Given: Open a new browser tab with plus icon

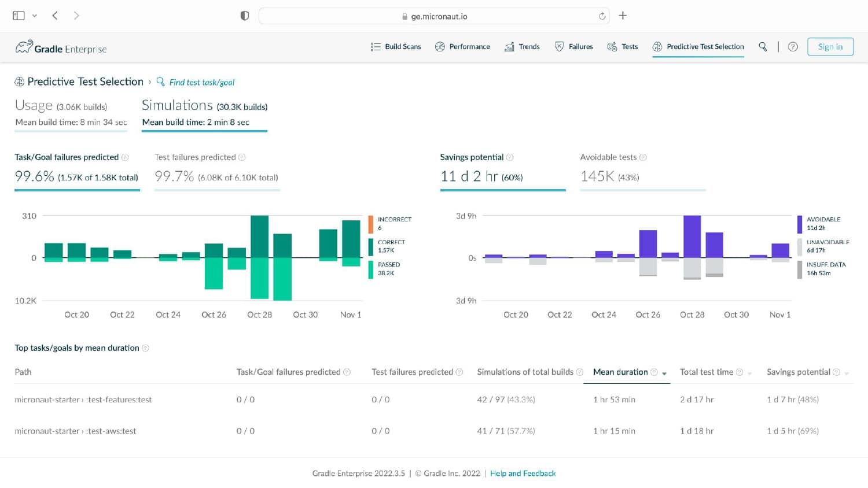Looking at the screenshot, I should click(623, 16).
